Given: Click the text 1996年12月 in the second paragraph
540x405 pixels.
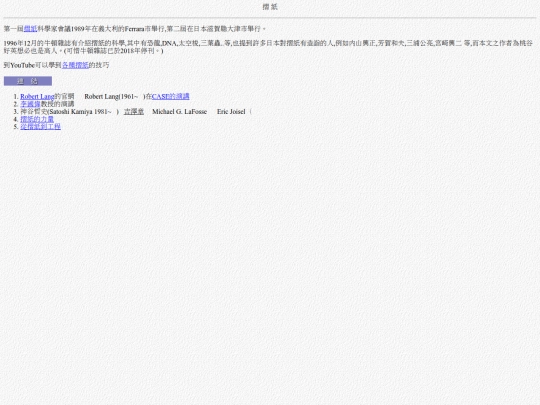Looking at the screenshot, I should pyautogui.click(x=20, y=43).
